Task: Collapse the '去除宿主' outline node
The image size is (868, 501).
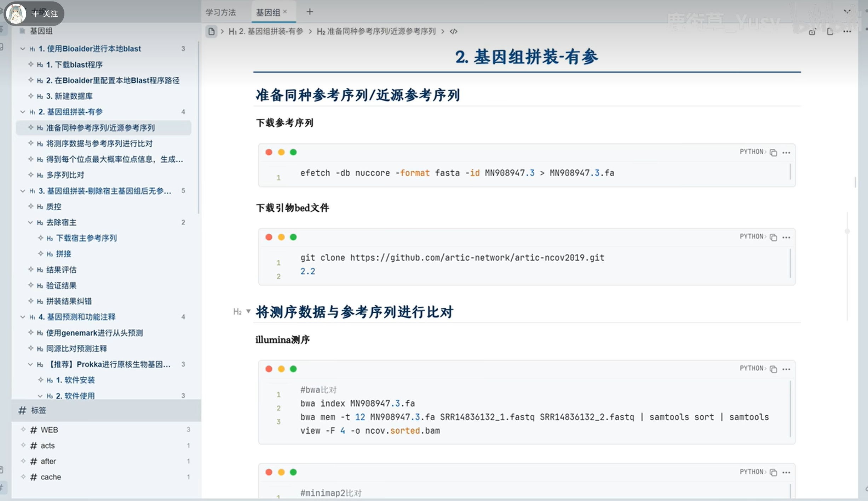Action: coord(30,222)
